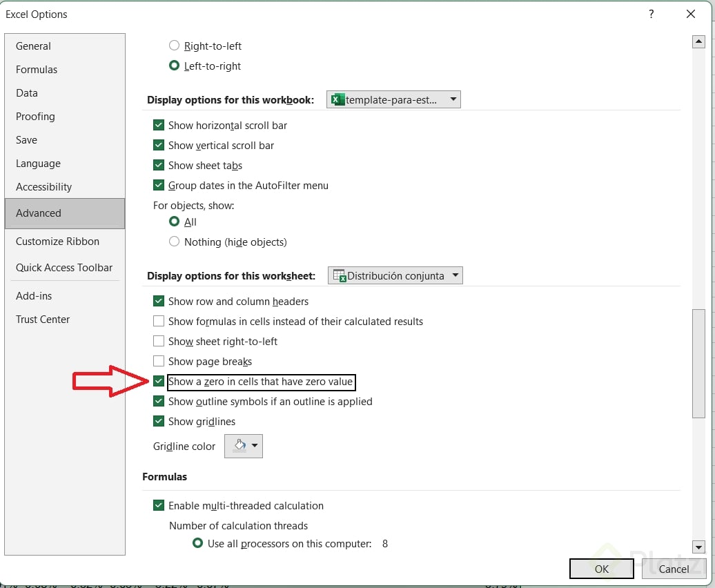Uncheck Show a zero in cells option
This screenshot has height=588, width=715.
[159, 381]
